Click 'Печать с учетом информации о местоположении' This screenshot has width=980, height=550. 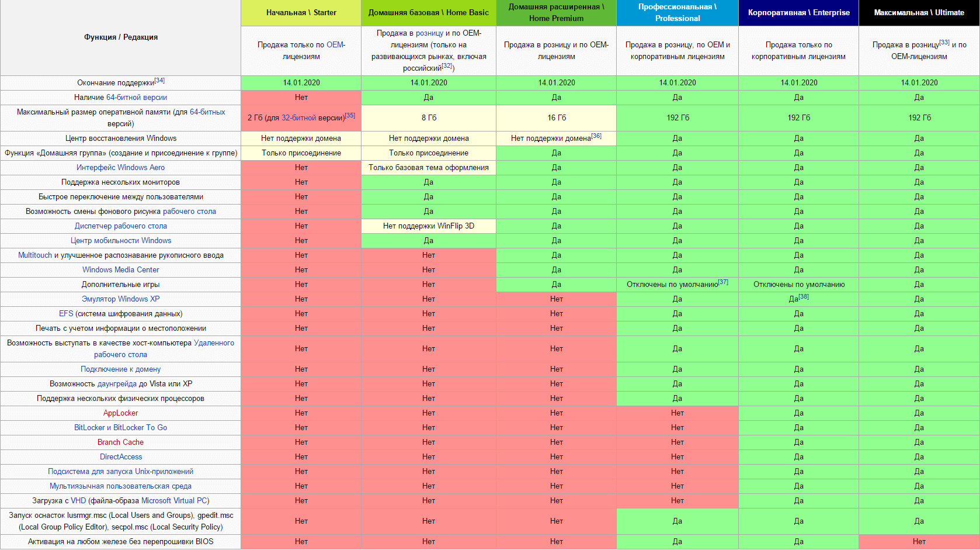point(120,328)
